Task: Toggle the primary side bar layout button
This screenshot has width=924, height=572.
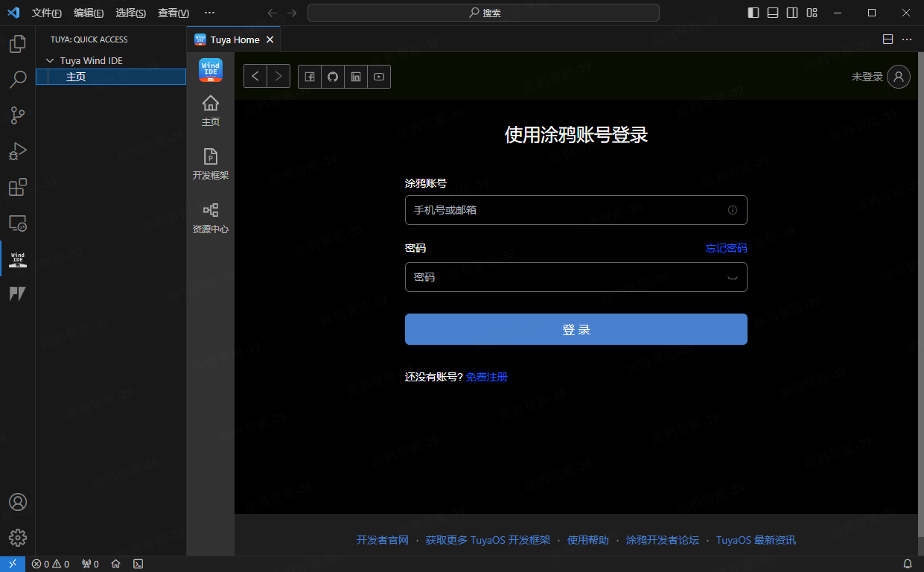Action: click(753, 13)
